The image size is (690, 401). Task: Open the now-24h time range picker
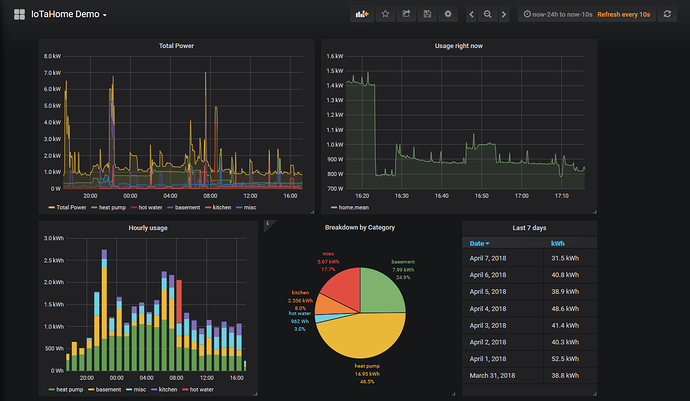pos(558,15)
